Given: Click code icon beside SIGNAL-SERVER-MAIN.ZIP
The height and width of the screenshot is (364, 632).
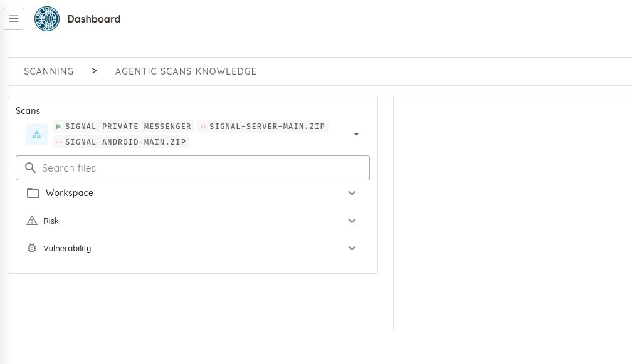Looking at the screenshot, I should click(203, 127).
